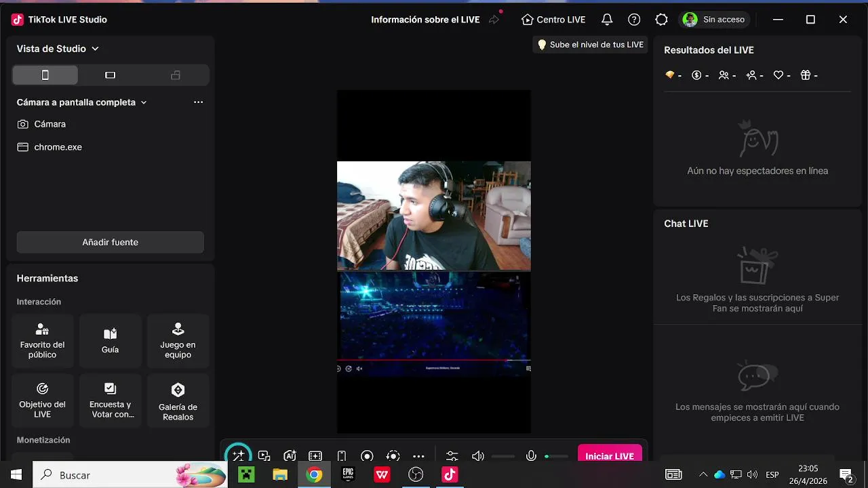Click the Monetización section label
This screenshot has width=868, height=488.
click(43, 440)
